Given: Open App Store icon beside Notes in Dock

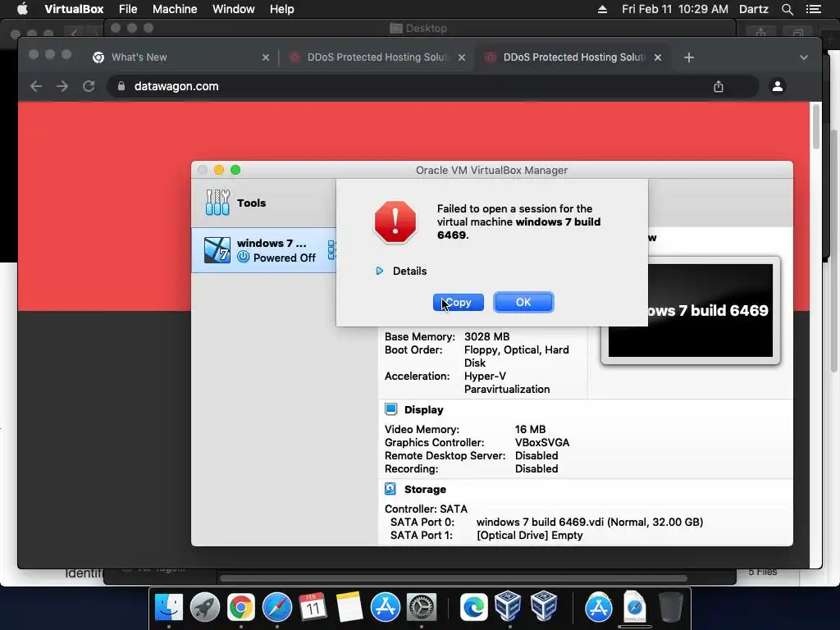Looking at the screenshot, I should [386, 606].
